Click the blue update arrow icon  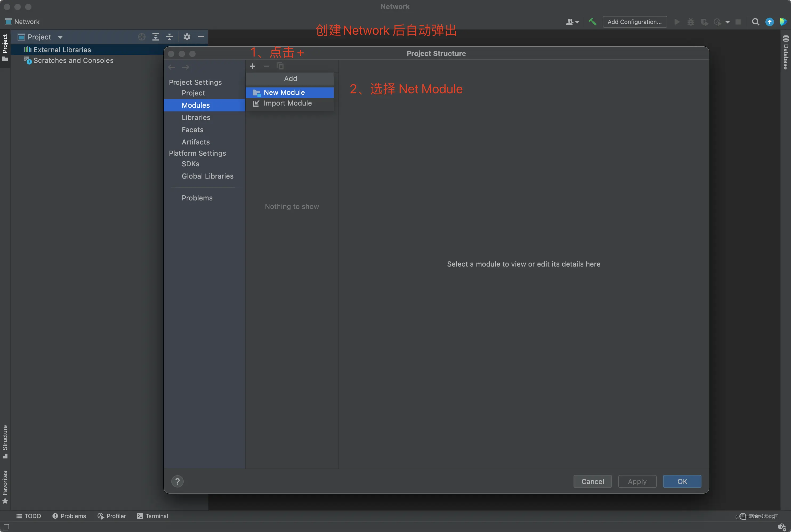pos(770,22)
